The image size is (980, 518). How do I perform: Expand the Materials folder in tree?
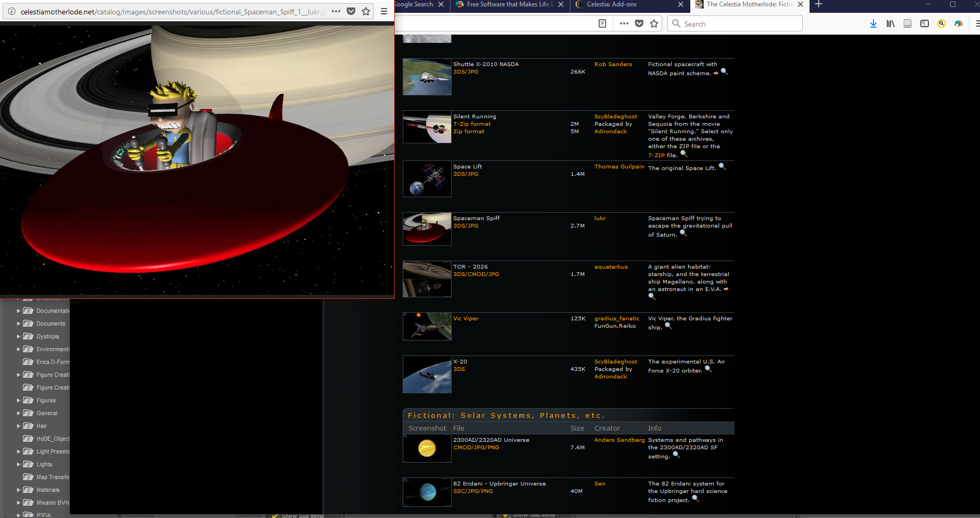click(19, 490)
